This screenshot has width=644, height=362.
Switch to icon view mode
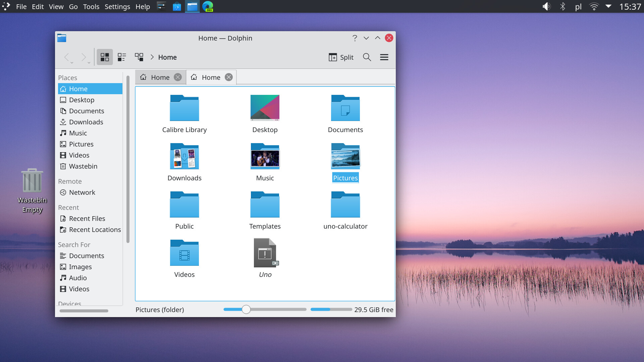pos(104,57)
